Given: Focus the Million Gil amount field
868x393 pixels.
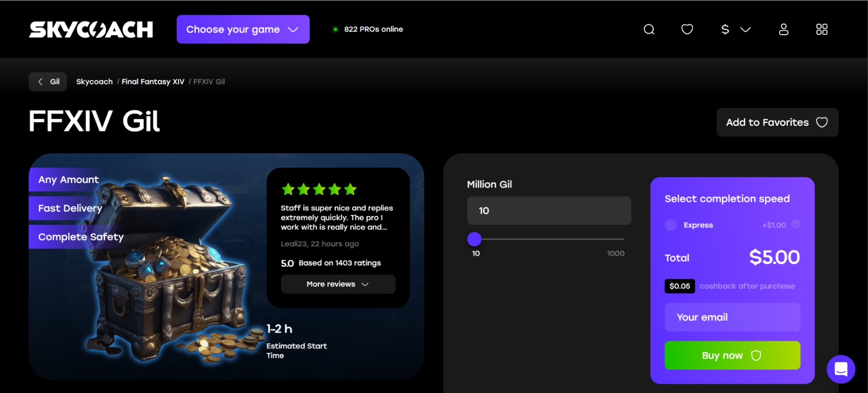Looking at the screenshot, I should pyautogui.click(x=549, y=210).
